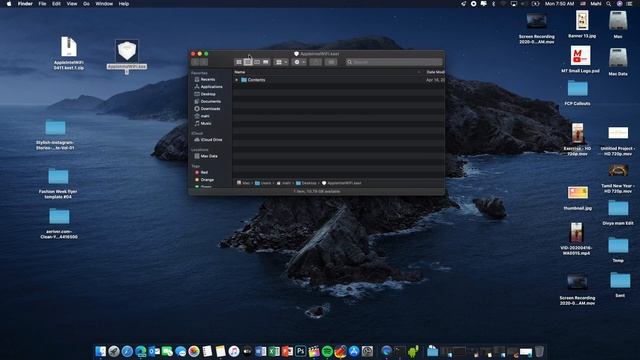Select the thumbnail.jpg file on desktop
The height and width of the screenshot is (360, 640).
(x=578, y=198)
